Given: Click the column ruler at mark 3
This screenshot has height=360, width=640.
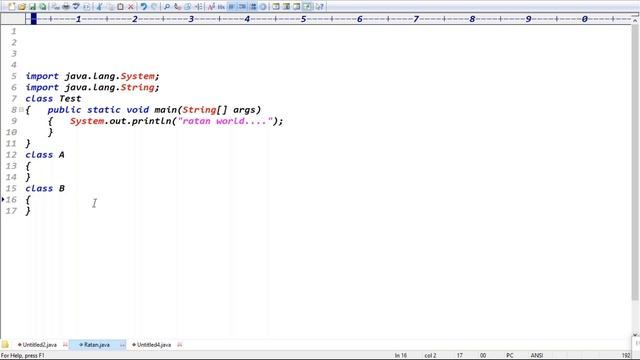Looking at the screenshot, I should click(x=191, y=19).
